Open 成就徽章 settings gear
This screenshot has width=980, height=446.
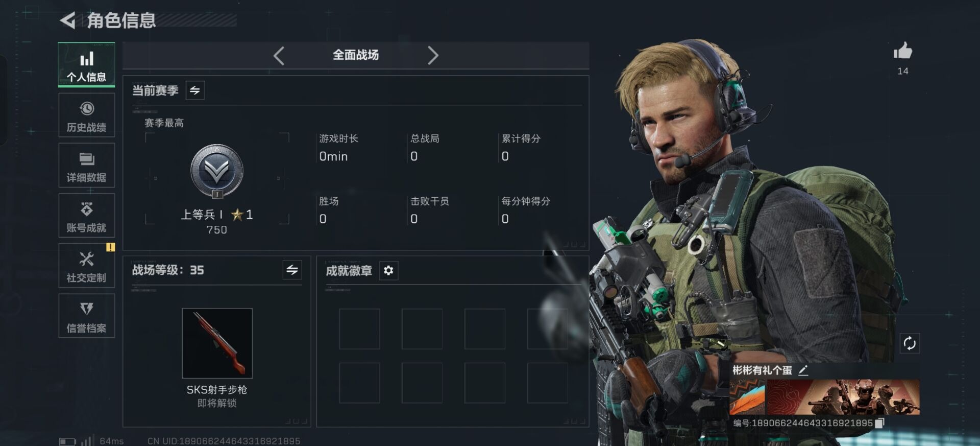(x=388, y=270)
